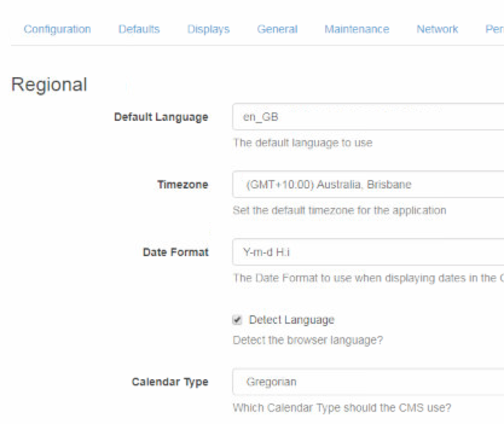The width and height of the screenshot is (504, 424).
Task: Click the 'Set the default timezone' help text
Action: tap(339, 211)
